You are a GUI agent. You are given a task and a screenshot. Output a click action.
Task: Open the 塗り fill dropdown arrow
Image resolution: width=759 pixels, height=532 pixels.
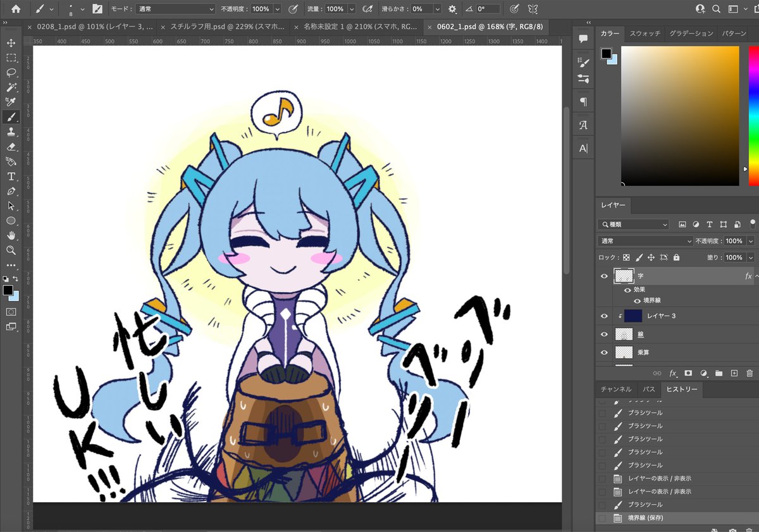[x=751, y=257]
